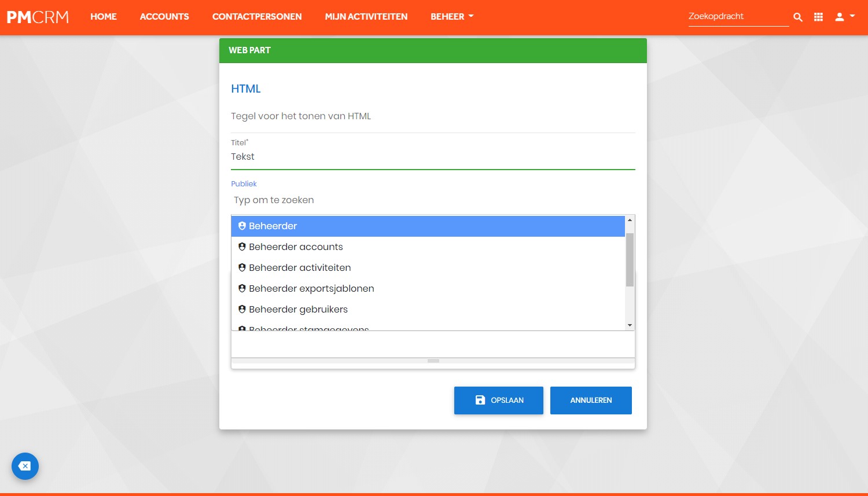Image resolution: width=868 pixels, height=496 pixels.
Task: Click the shield icon beside Beheerder gebruikers
Action: (x=242, y=309)
